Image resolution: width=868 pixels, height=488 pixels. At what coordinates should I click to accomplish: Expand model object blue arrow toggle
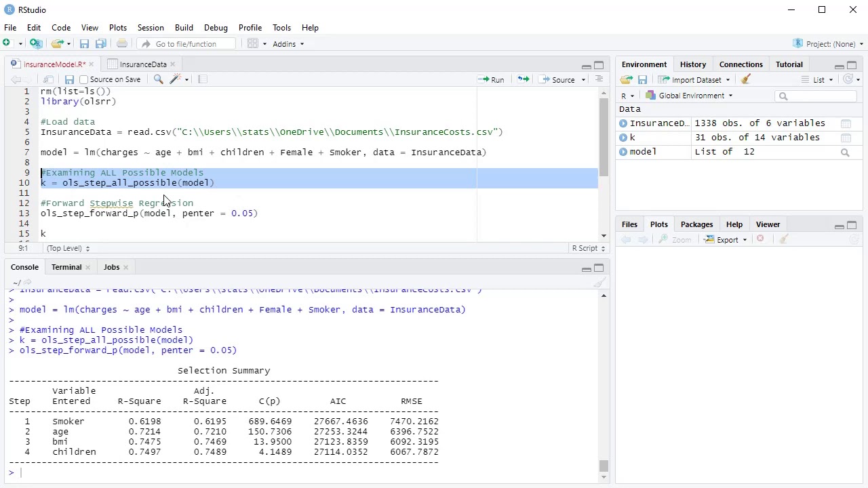(x=623, y=152)
